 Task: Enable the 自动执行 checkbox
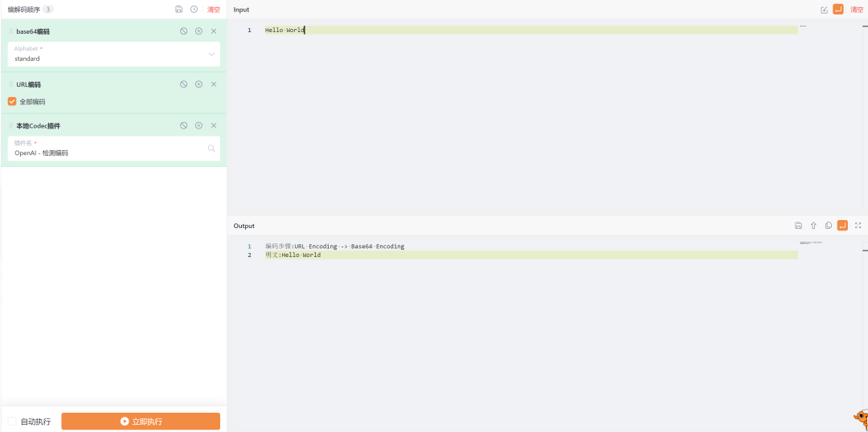click(12, 422)
